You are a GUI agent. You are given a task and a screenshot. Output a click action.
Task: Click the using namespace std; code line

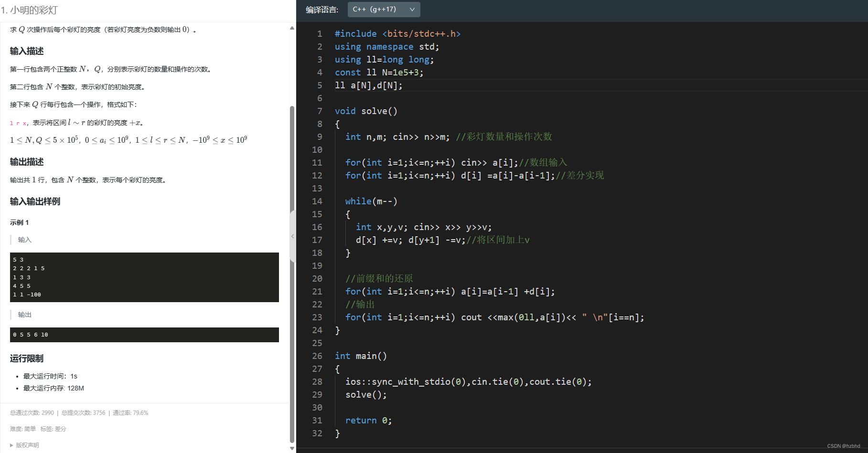tap(387, 47)
